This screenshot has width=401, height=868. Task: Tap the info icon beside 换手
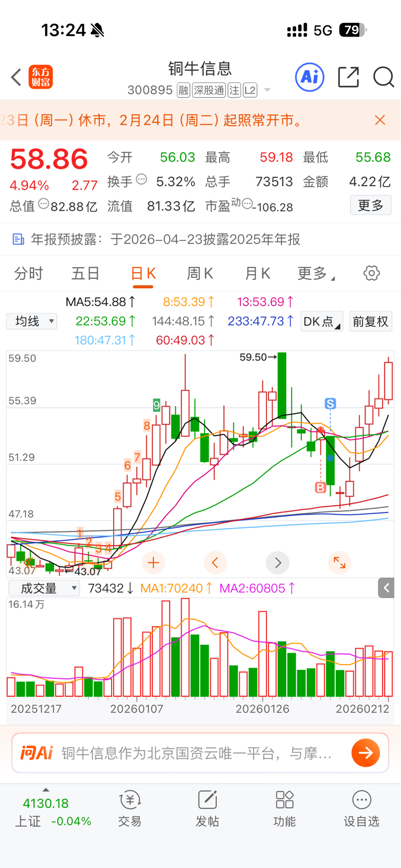(x=141, y=180)
